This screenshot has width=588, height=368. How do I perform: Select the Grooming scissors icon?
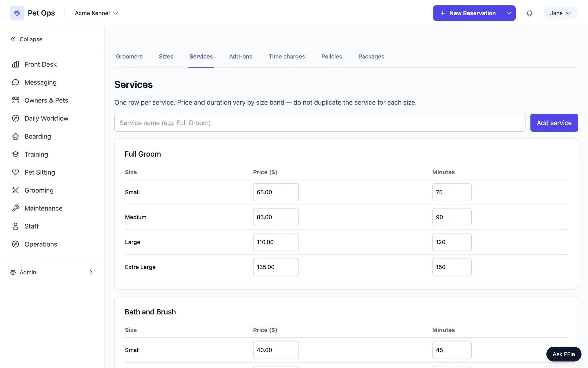click(x=16, y=190)
